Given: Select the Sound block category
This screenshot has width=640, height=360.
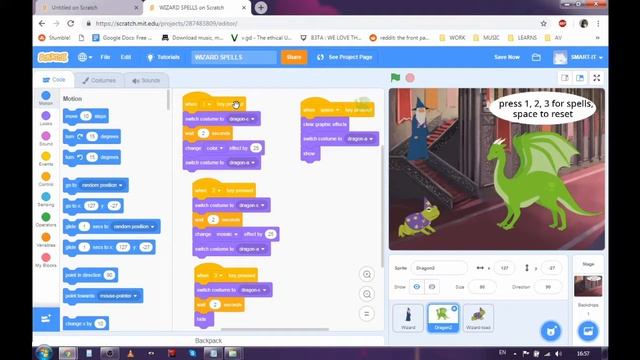Looking at the screenshot, I should (46, 139).
